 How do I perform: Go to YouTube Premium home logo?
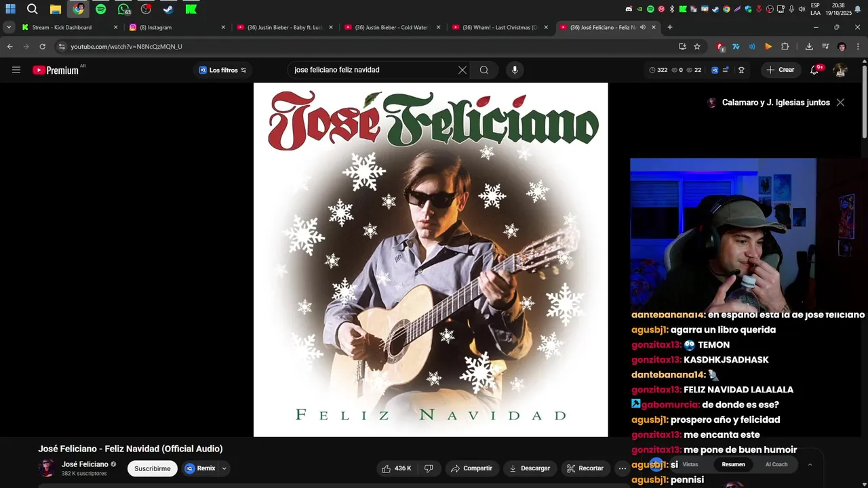(x=56, y=70)
